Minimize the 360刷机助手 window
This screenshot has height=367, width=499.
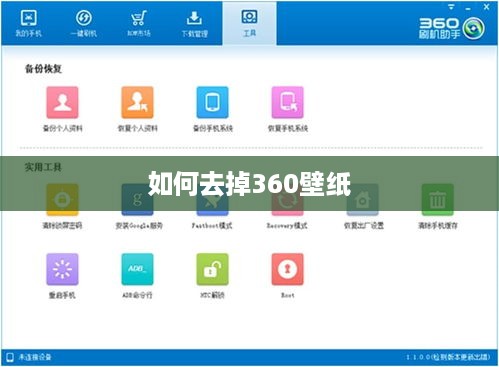tap(468, 8)
